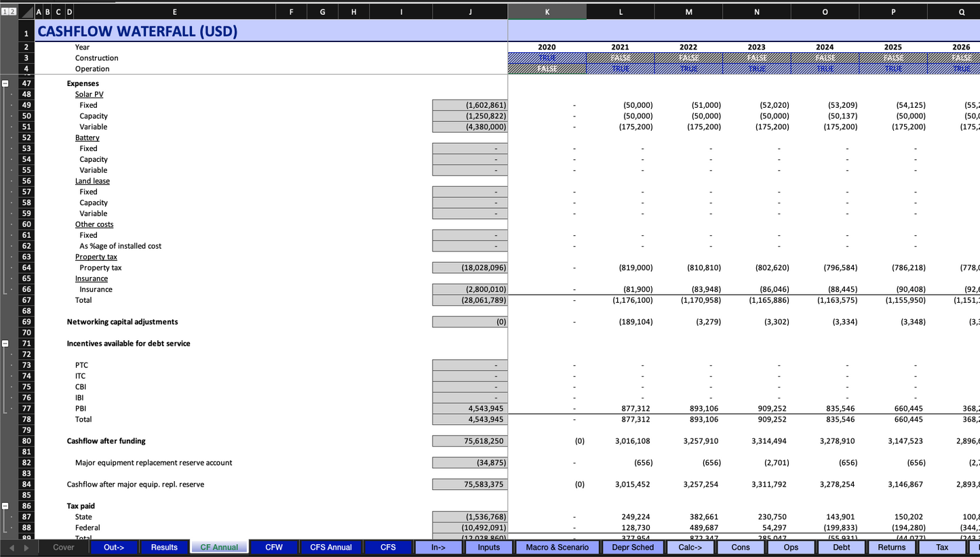Open the Cover sheet tab

[64, 548]
